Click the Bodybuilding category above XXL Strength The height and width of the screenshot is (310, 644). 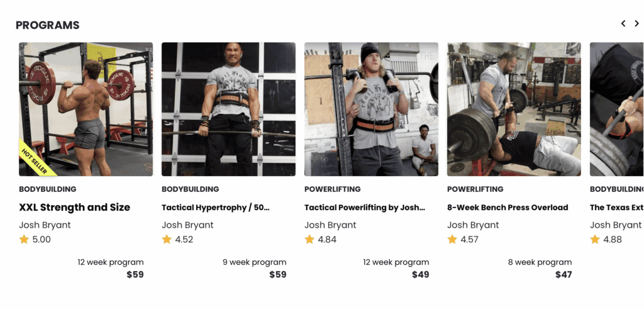[48, 189]
